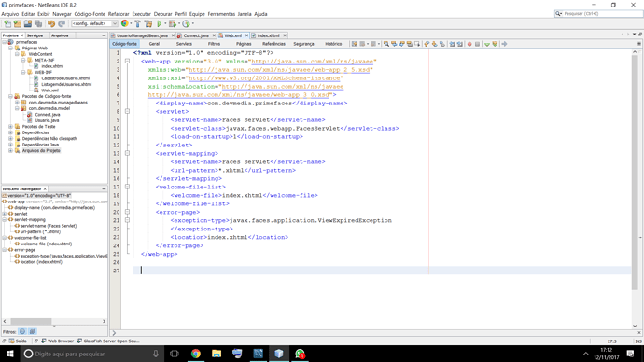Open the Servlets view button
Image resolution: width=644 pixels, height=362 pixels.
coord(184,44)
